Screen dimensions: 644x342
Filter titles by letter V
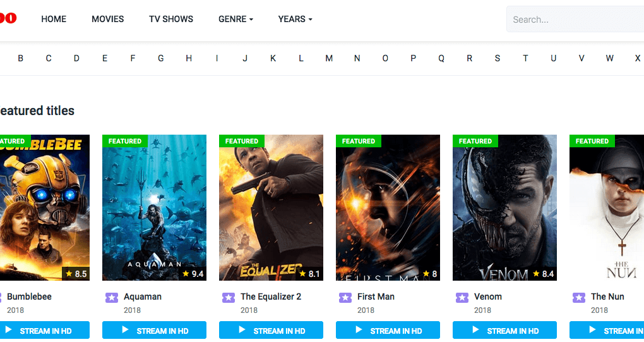coord(581,58)
